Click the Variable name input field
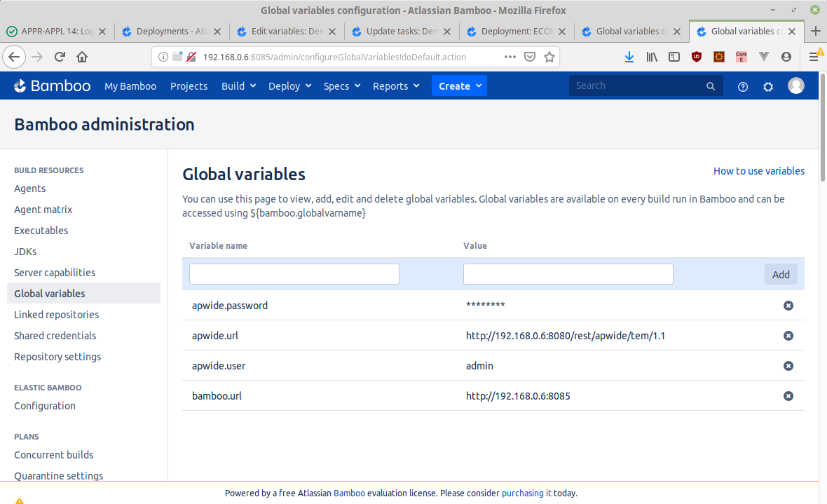This screenshot has width=827, height=504. click(x=294, y=274)
